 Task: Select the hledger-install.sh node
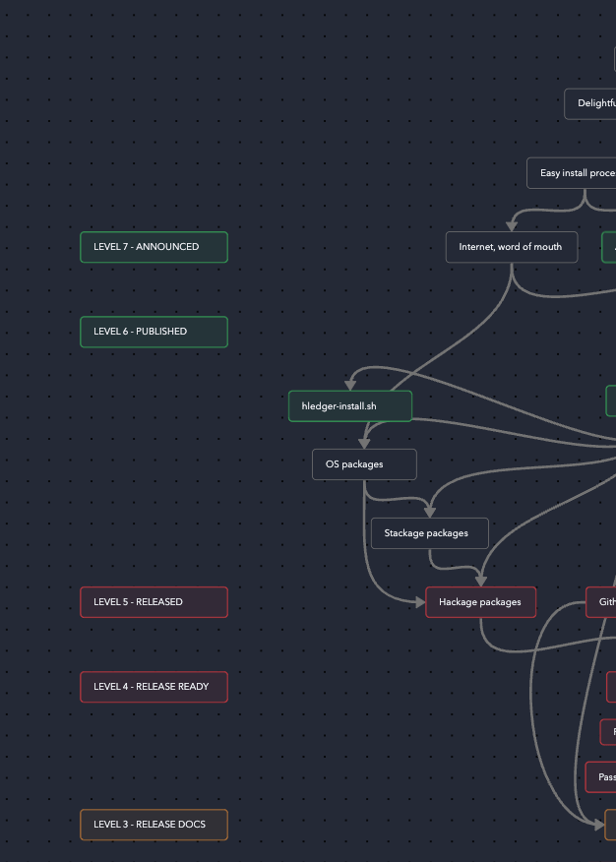point(349,406)
